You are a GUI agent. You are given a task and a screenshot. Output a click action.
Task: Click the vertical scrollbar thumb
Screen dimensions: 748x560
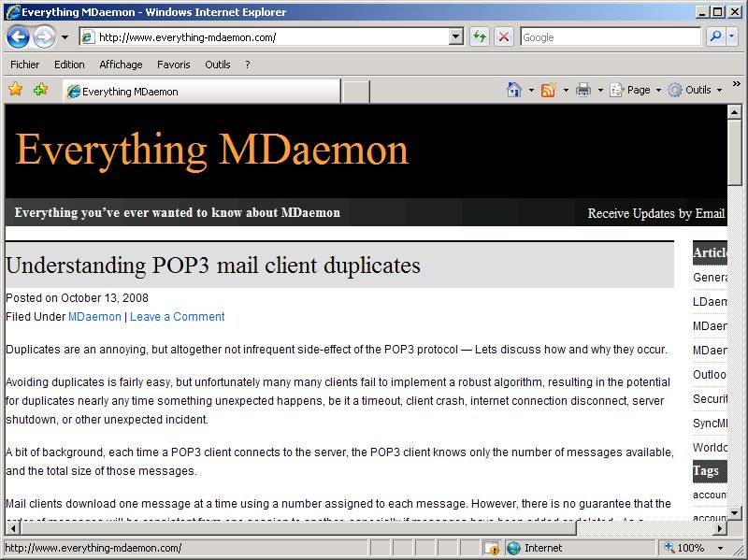click(x=735, y=152)
